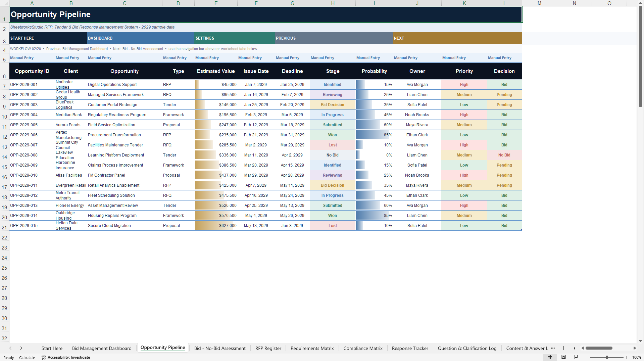
Task: Open Bid Management Dashboard sheet tab
Action: [x=102, y=348]
